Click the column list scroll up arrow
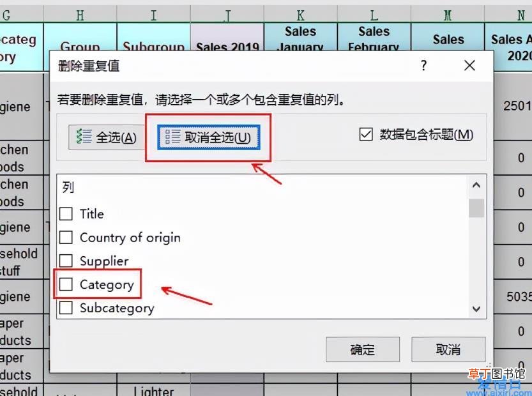This screenshot has height=396, width=532. click(x=476, y=185)
